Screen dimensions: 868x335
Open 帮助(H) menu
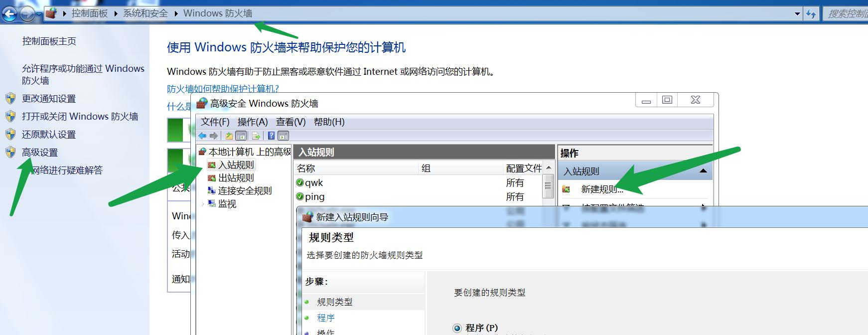click(329, 122)
